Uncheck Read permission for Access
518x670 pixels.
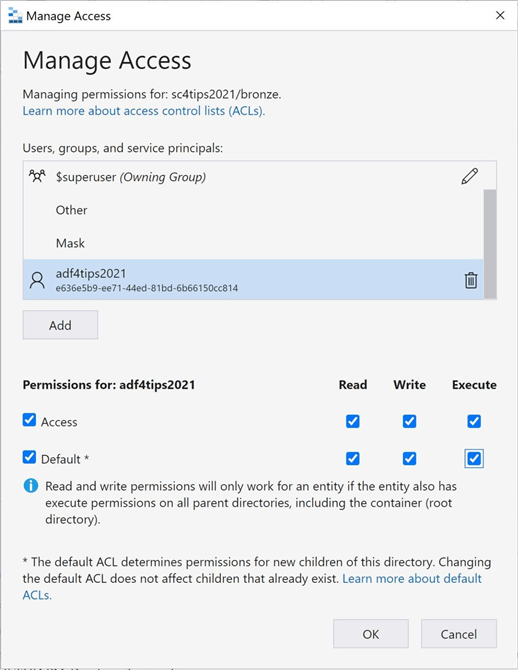pos(353,421)
